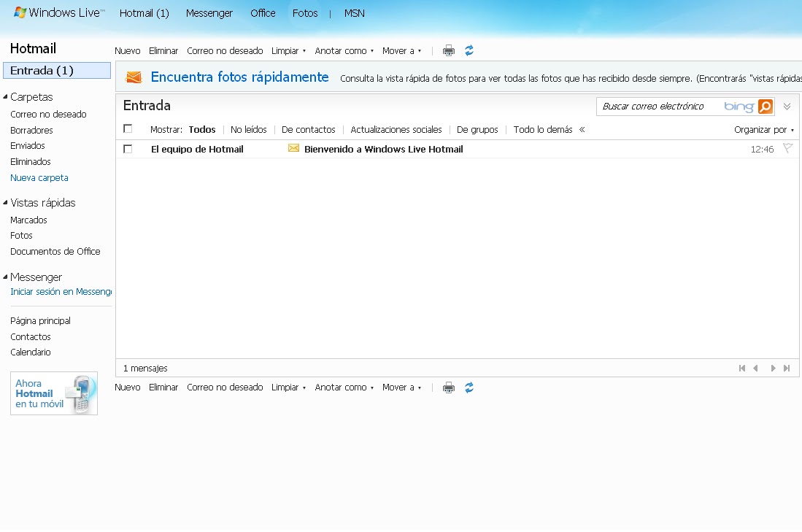Image resolution: width=802 pixels, height=532 pixels.
Task: Click the refresh icon in bottom toolbar
Action: 469,388
